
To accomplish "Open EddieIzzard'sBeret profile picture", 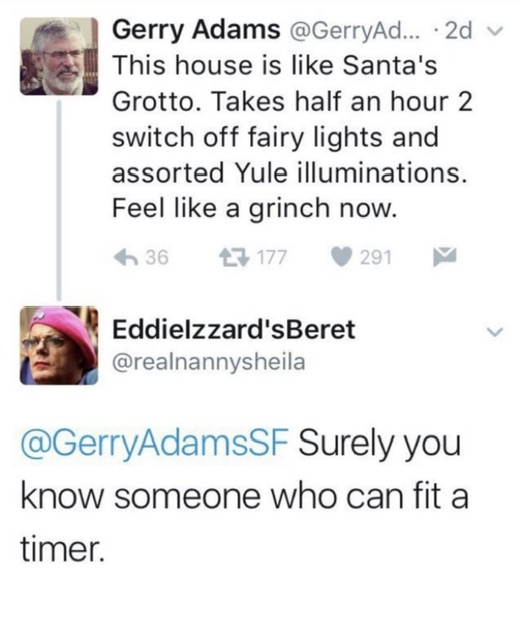I will tap(59, 345).
